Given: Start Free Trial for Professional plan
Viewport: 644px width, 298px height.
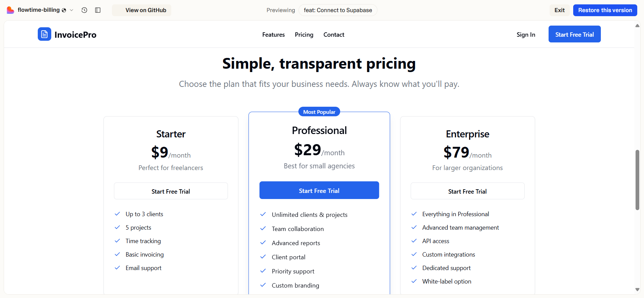Looking at the screenshot, I should (319, 190).
